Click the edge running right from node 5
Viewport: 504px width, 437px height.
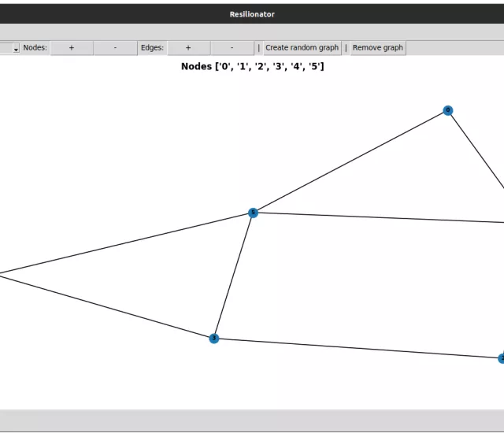tap(378, 217)
